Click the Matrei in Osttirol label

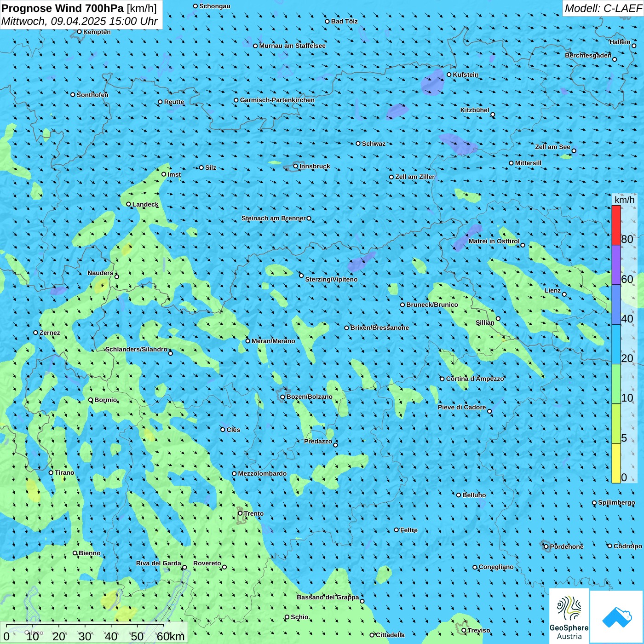(x=494, y=241)
